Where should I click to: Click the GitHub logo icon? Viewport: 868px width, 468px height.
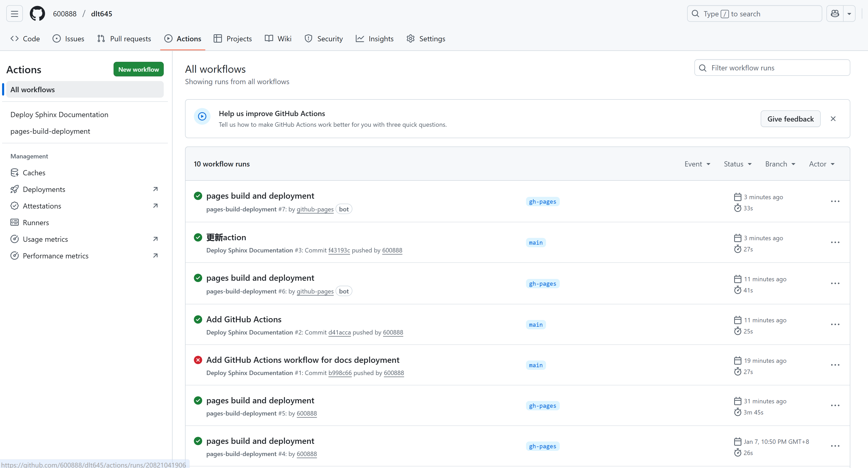tap(37, 14)
